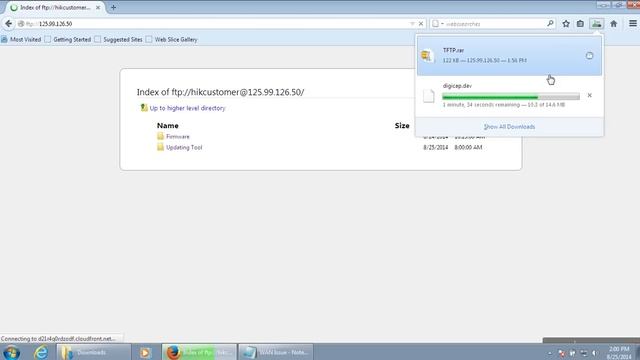
Task: Open a new tab with plus button
Action: coord(113,7)
